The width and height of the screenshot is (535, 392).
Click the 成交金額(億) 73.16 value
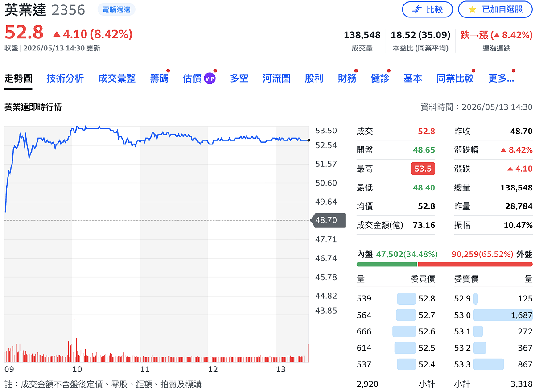[x=424, y=225]
